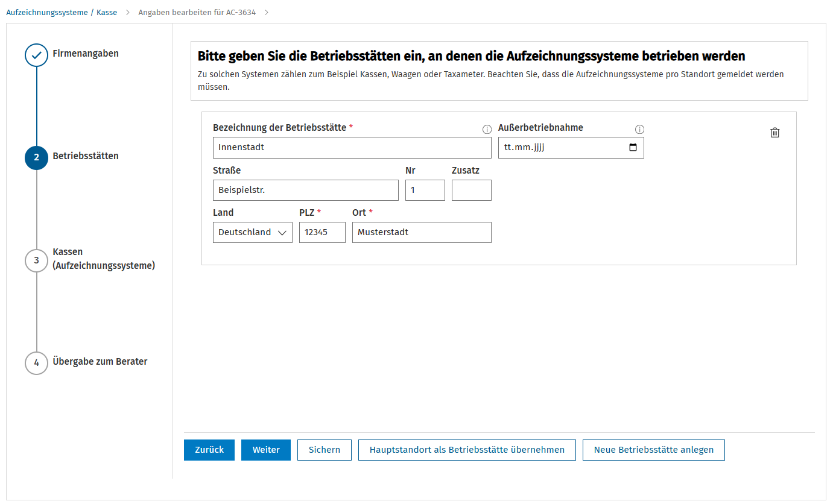Select step 2 circle Betriebsstätten

(36, 157)
